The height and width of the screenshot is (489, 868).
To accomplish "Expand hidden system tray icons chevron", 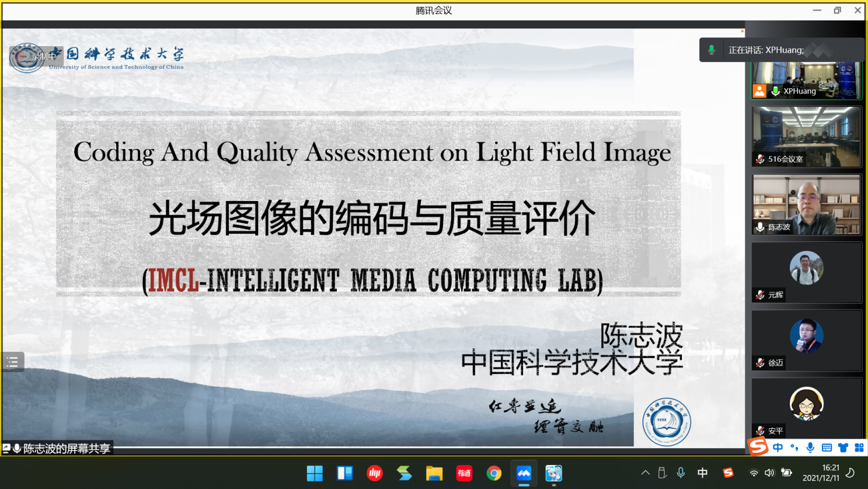I will pos(645,473).
